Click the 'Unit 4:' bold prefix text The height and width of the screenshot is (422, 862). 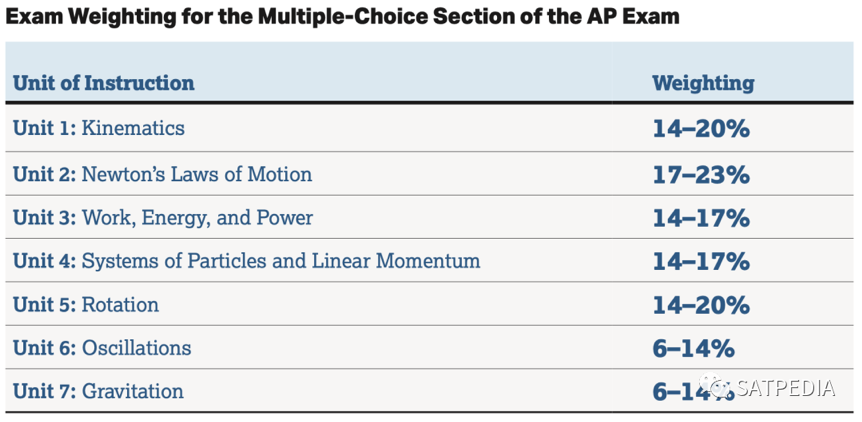click(x=44, y=260)
